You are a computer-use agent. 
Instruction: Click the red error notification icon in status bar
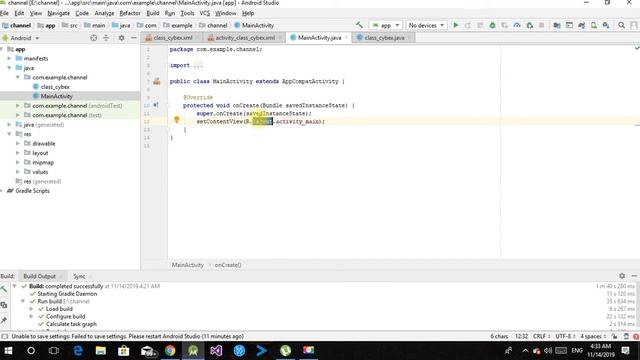pyautogui.click(x=636, y=336)
